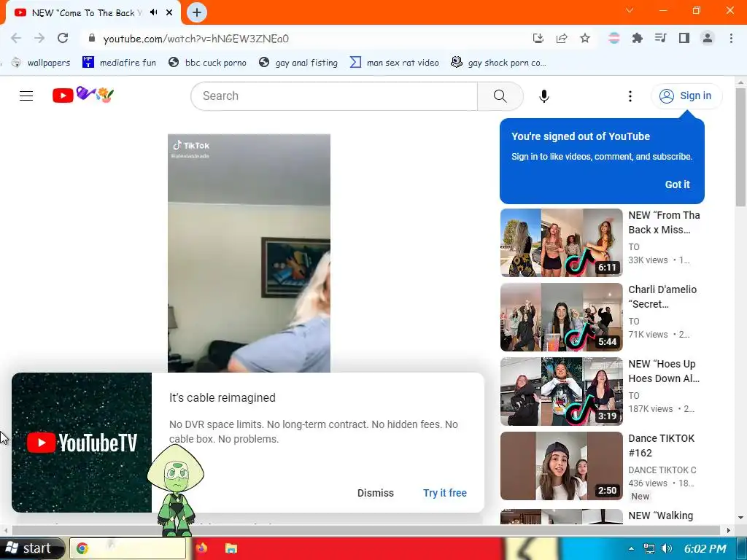Click the Sign in button
747x560 pixels.
coord(686,96)
